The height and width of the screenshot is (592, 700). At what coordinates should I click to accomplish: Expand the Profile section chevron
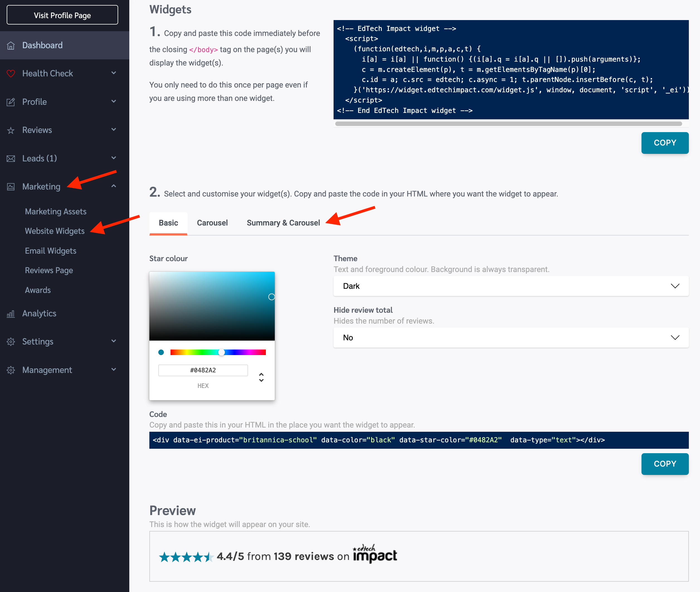(x=114, y=101)
